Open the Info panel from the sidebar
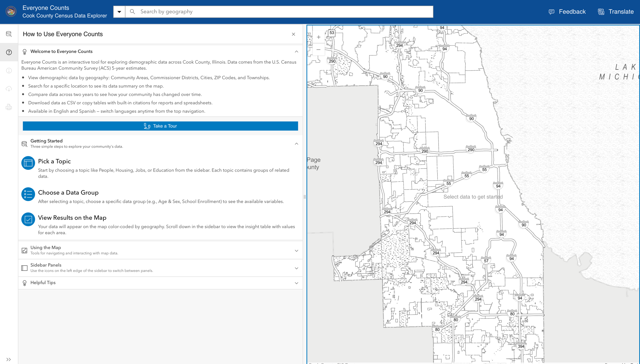 pyautogui.click(x=9, y=70)
